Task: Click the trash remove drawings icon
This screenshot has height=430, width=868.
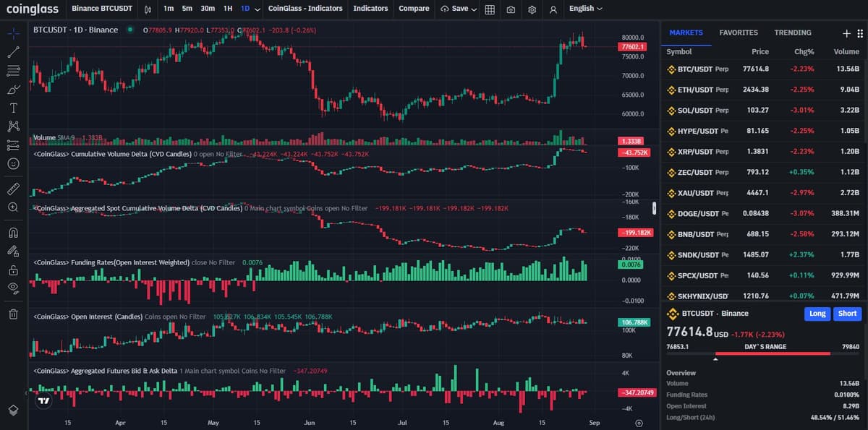Action: point(13,314)
